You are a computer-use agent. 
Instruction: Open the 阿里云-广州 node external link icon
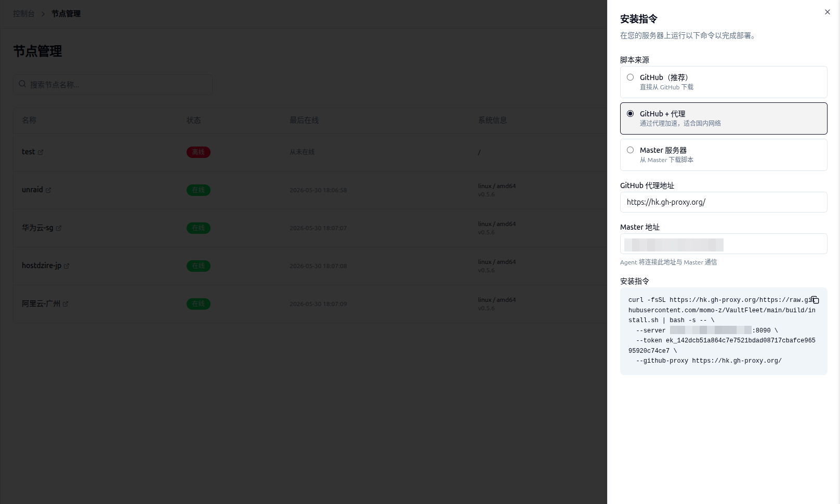(65, 304)
